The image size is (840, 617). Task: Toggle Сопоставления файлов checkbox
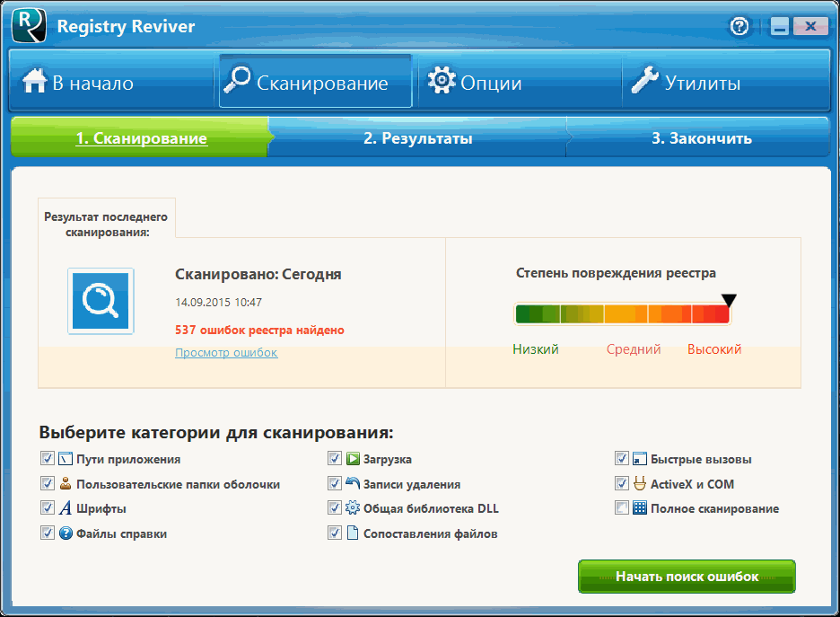tap(334, 533)
